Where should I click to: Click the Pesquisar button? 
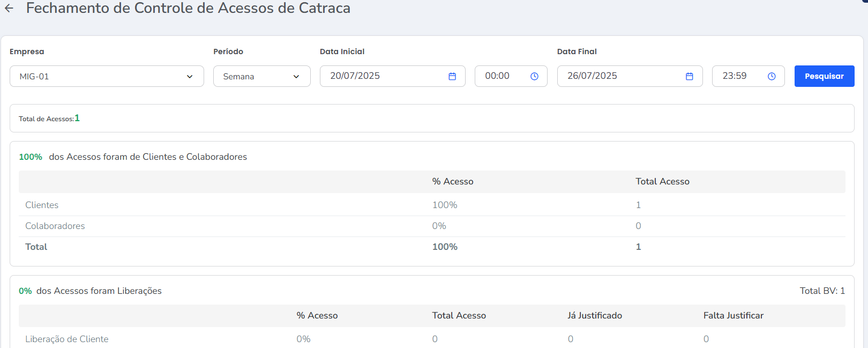(824, 76)
